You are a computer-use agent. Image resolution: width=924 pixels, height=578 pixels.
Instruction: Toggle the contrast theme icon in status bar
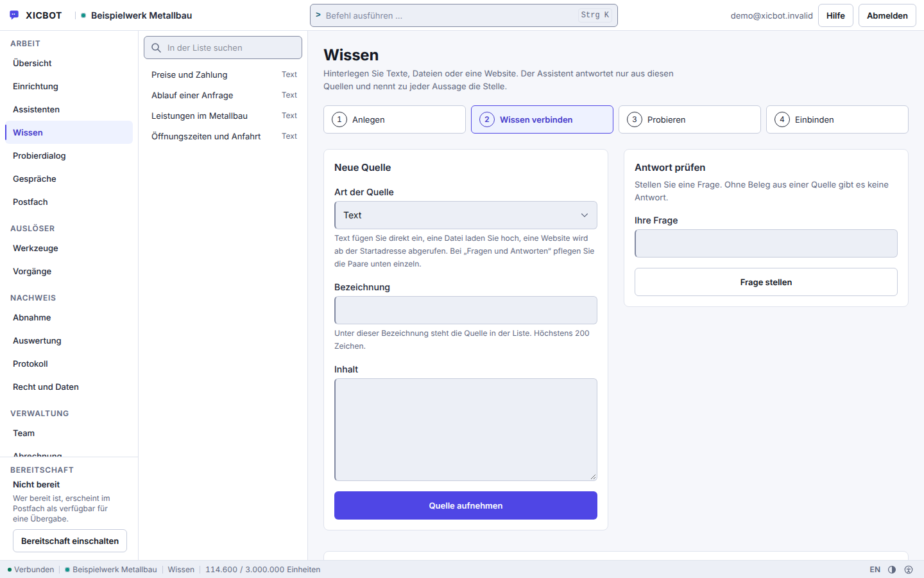point(892,570)
